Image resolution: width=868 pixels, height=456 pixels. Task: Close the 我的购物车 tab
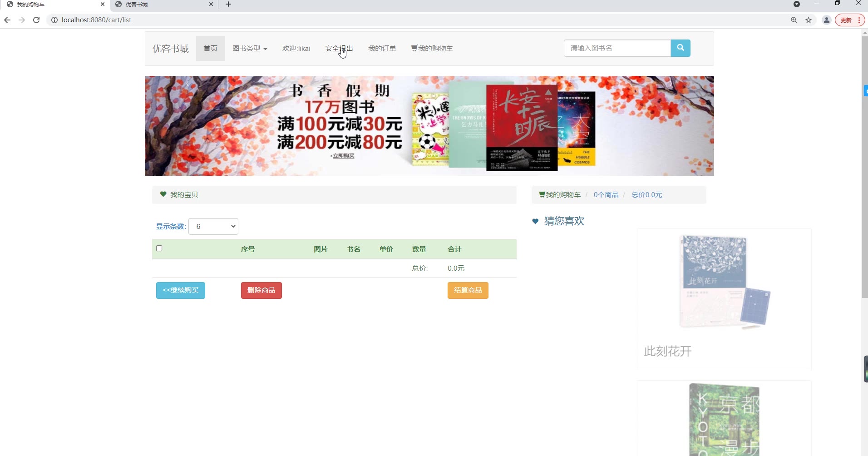103,5
